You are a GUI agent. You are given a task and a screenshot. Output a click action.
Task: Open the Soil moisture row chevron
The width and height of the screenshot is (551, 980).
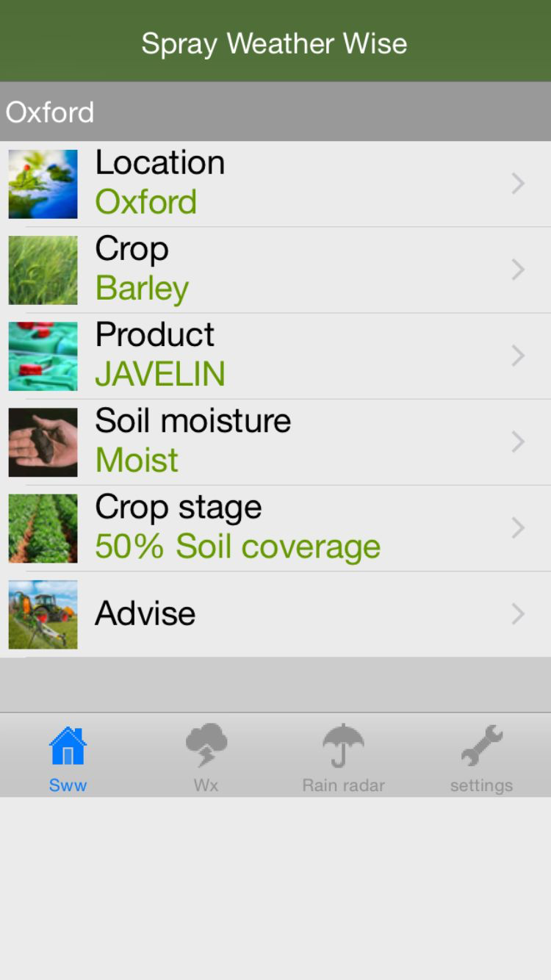point(518,442)
